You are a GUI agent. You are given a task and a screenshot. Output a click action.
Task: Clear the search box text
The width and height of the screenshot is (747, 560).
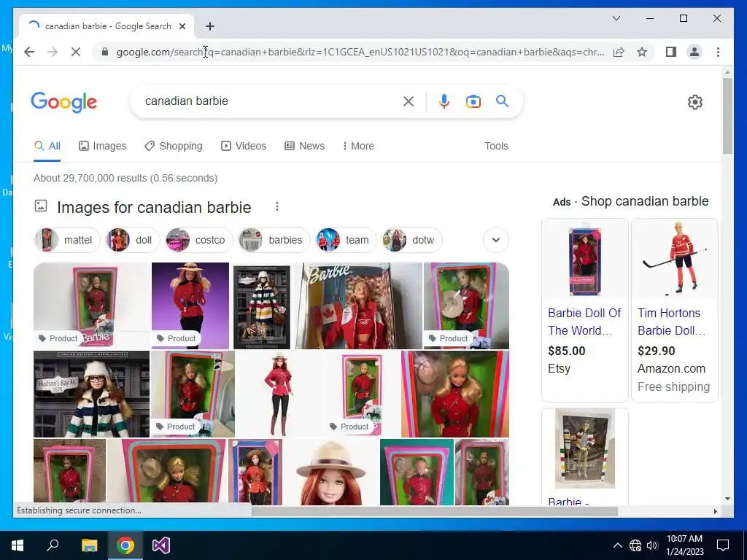tap(409, 101)
